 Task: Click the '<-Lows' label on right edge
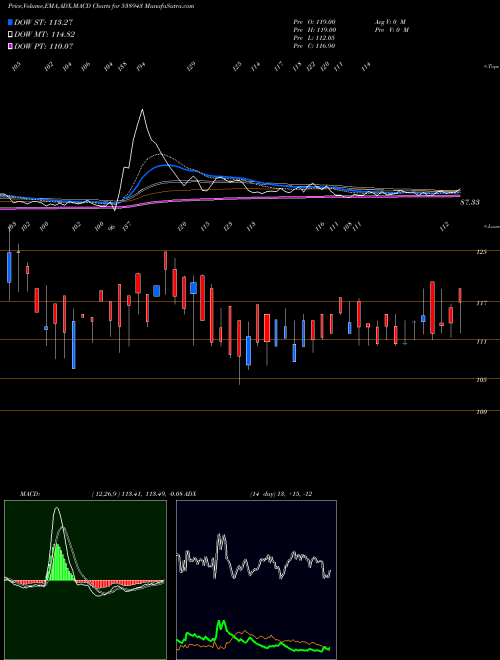[491, 226]
